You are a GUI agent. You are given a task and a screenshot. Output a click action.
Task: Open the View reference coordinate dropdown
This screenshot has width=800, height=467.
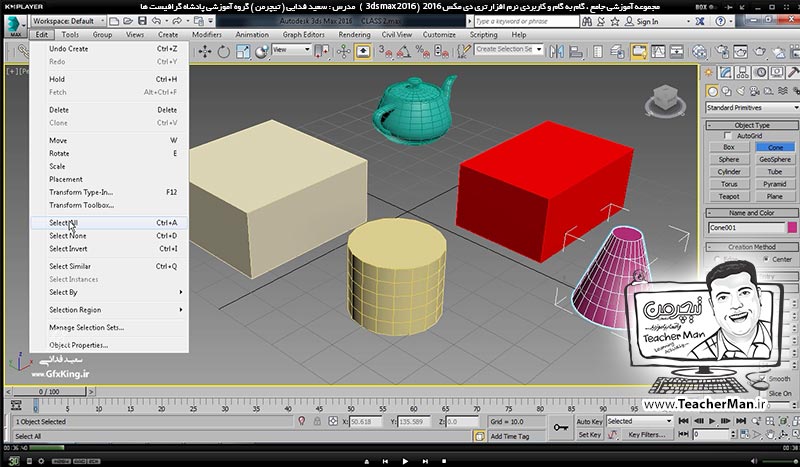point(291,50)
